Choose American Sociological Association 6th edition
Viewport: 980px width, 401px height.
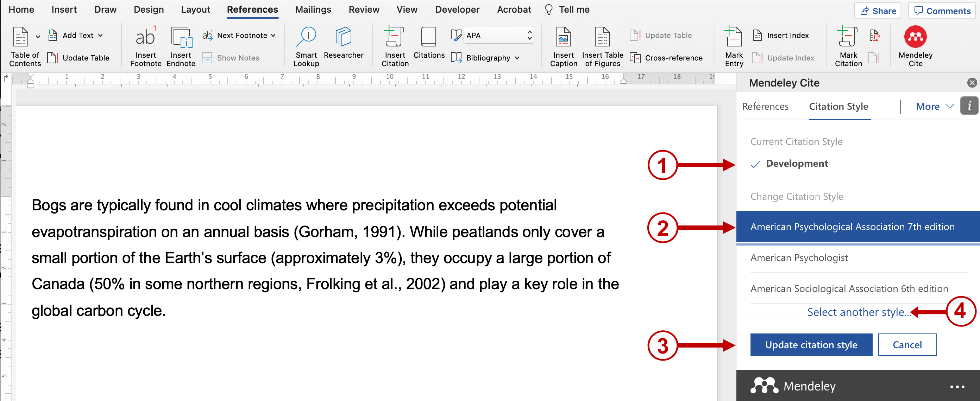click(x=858, y=288)
